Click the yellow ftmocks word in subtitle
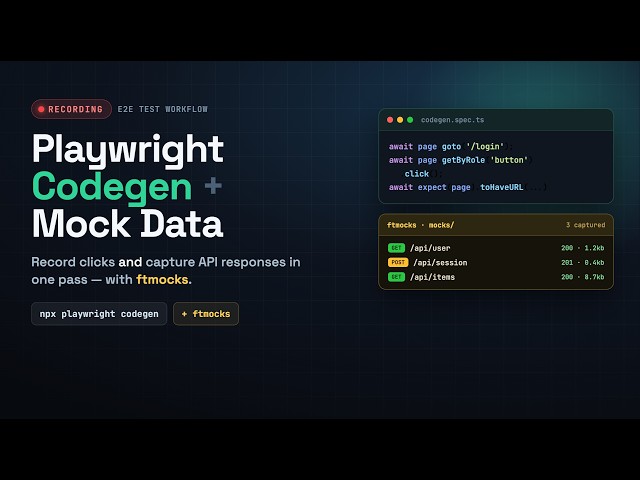 point(162,280)
